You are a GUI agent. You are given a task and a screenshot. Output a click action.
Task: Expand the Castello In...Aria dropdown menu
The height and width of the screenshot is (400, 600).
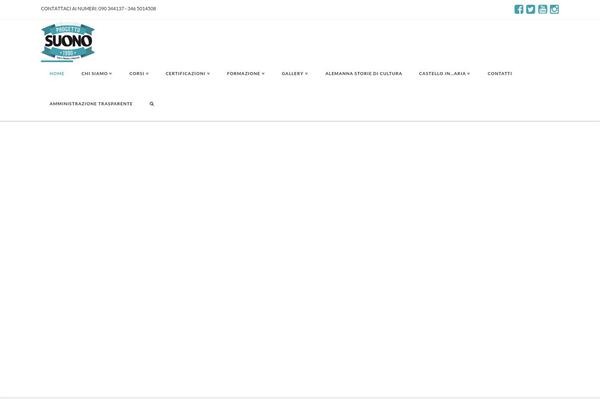pos(444,73)
